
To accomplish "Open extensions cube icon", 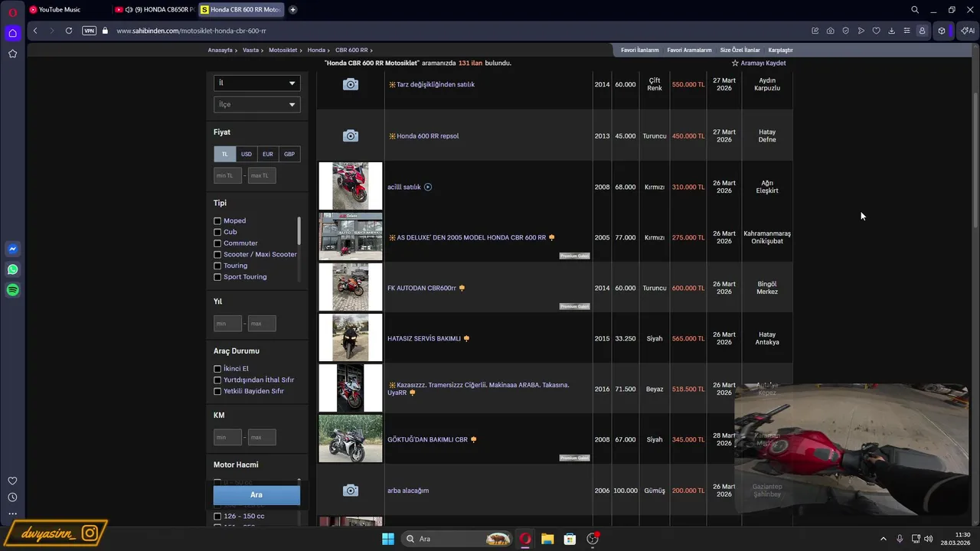I will point(942,31).
